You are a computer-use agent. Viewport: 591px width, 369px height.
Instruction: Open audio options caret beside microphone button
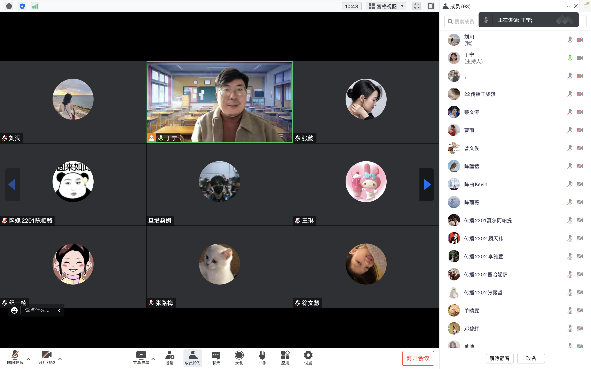coord(29,358)
